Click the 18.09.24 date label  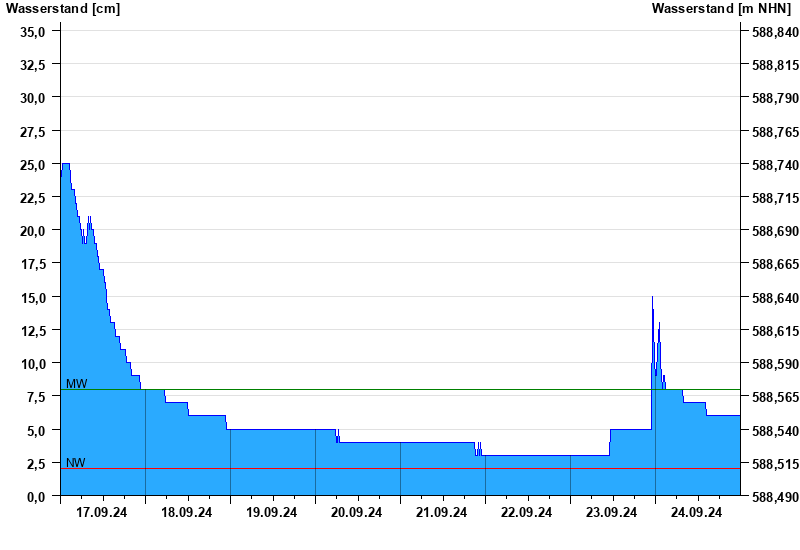[187, 512]
